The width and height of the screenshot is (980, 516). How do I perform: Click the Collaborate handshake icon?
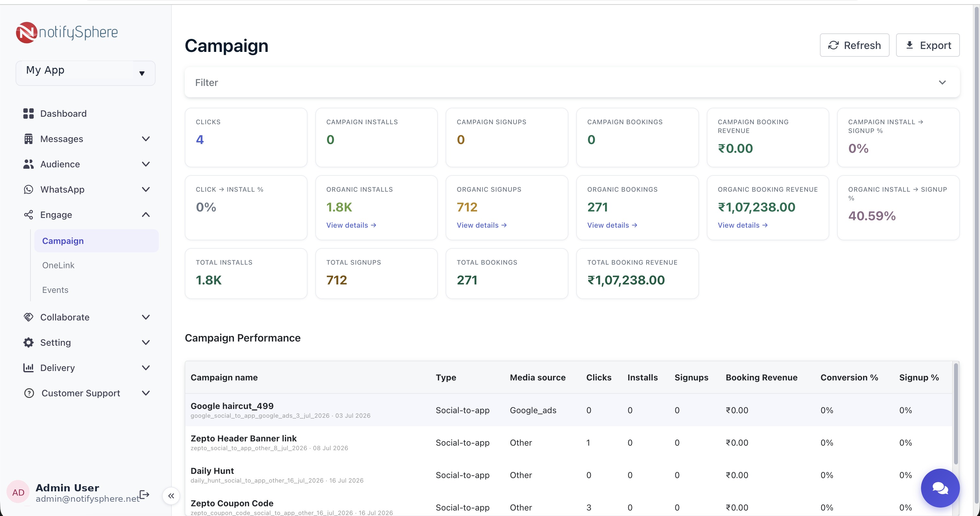(29, 317)
